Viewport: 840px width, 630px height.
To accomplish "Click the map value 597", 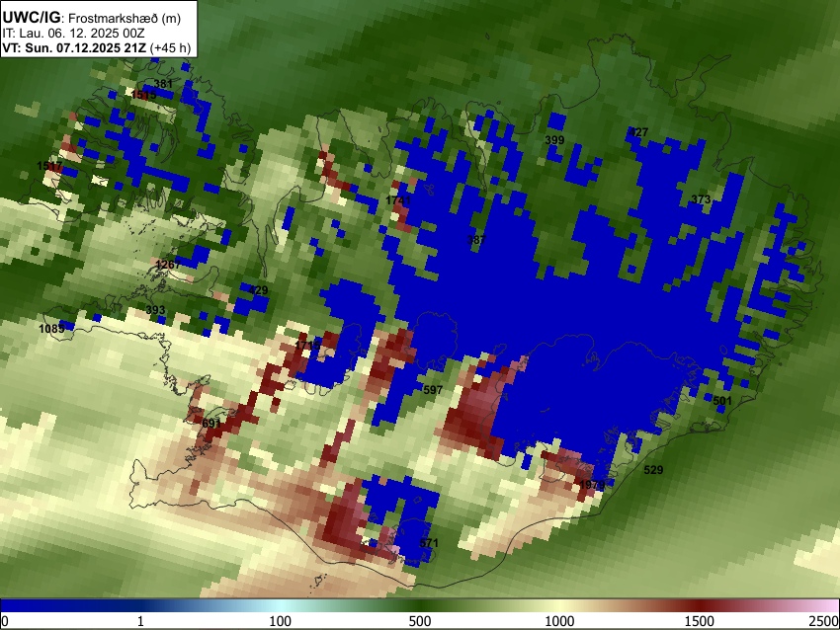I will pos(433,390).
